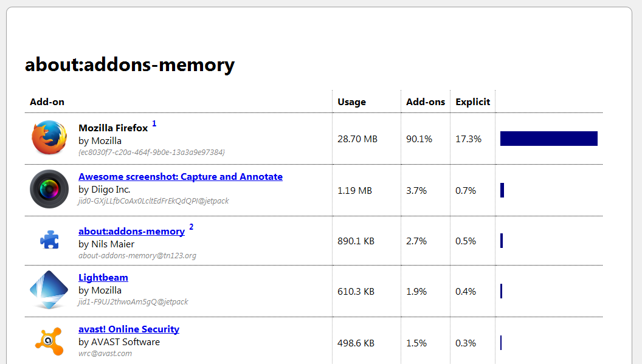Click the Add-ons column header
The height and width of the screenshot is (364, 642).
pyautogui.click(x=426, y=102)
